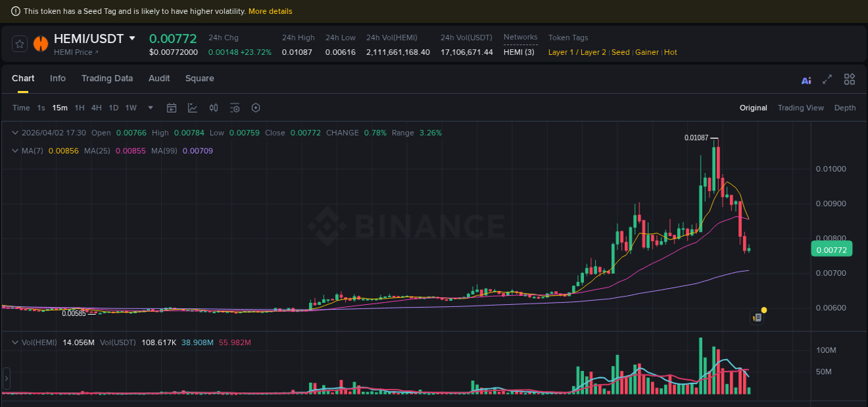Open the date range calendar picker
868x407 pixels.
click(172, 108)
